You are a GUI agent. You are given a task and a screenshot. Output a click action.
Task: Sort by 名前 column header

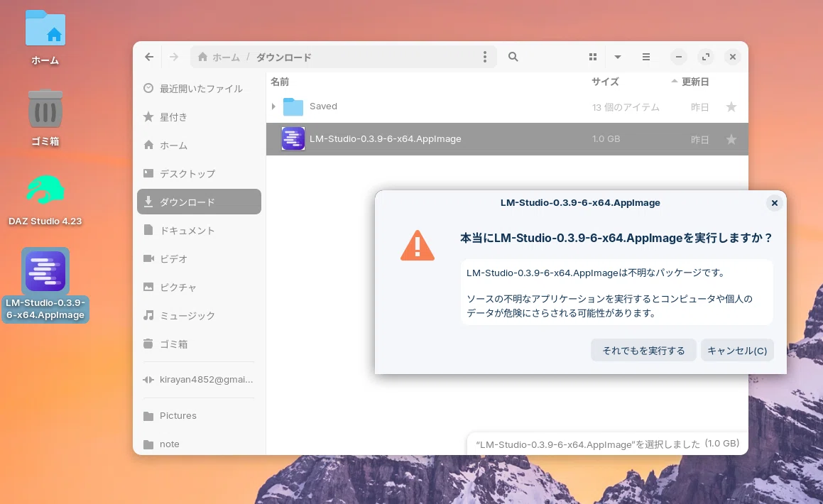point(280,82)
